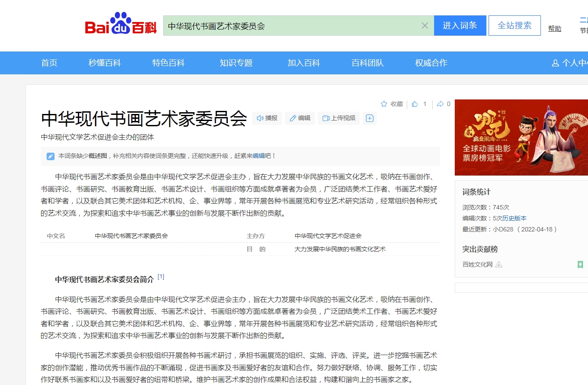Viewport: 588px width, 385px height.
Task: Like the entry with thumbs-up icon
Action: [415, 104]
